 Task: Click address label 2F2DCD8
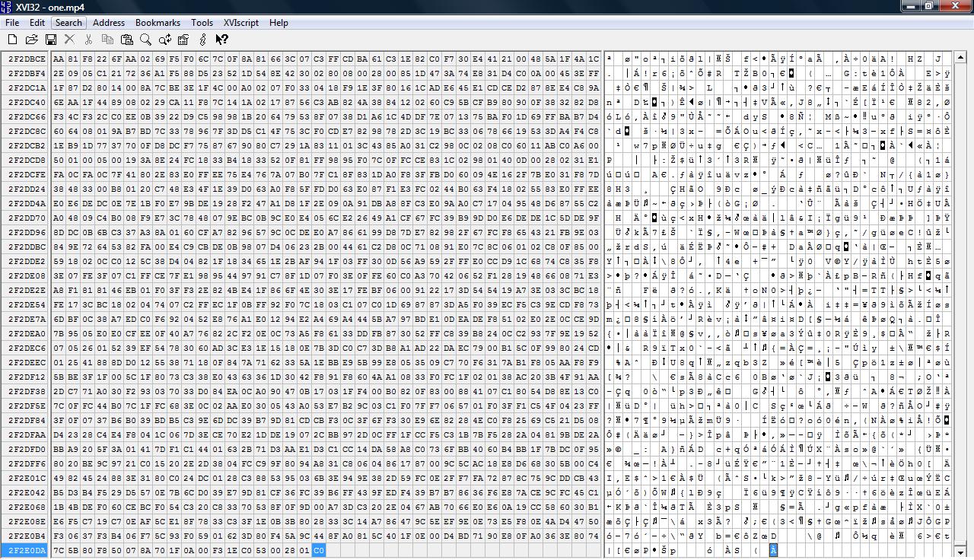27,160
